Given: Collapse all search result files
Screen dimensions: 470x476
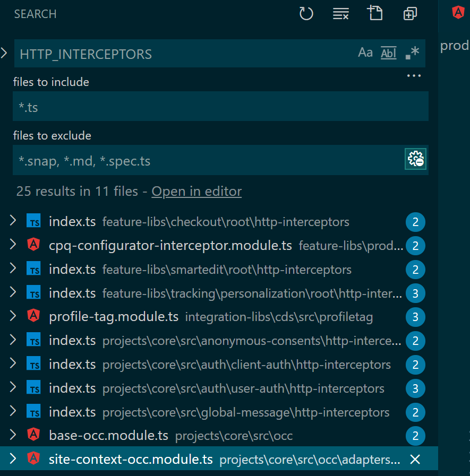Looking at the screenshot, I should click(409, 14).
